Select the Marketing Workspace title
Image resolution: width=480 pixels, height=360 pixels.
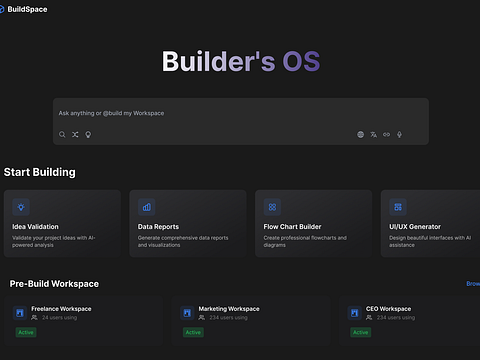click(229, 309)
